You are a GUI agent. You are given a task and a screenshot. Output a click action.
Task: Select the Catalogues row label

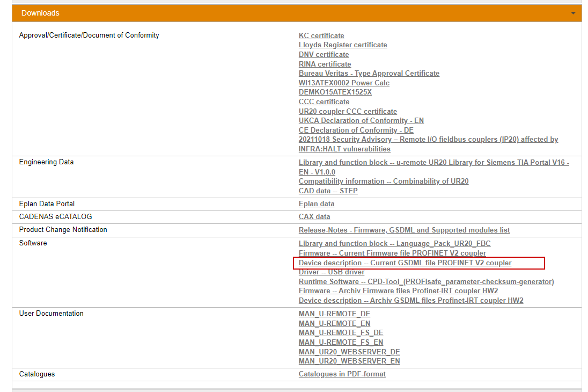tap(36, 374)
